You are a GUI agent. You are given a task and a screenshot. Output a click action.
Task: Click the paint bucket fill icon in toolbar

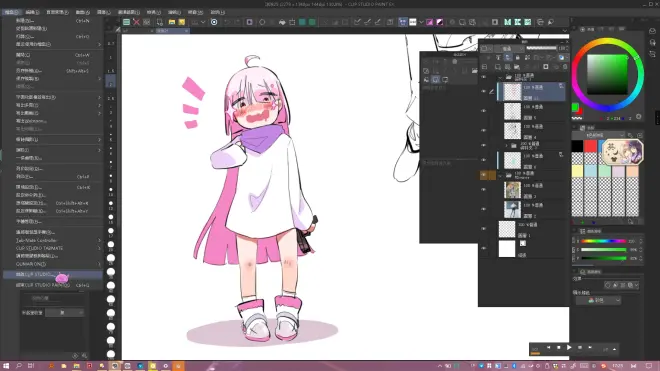tap(282, 22)
